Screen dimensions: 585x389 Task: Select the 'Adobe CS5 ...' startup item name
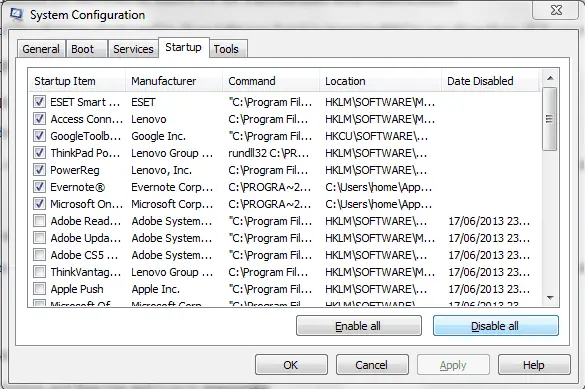(x=84, y=255)
